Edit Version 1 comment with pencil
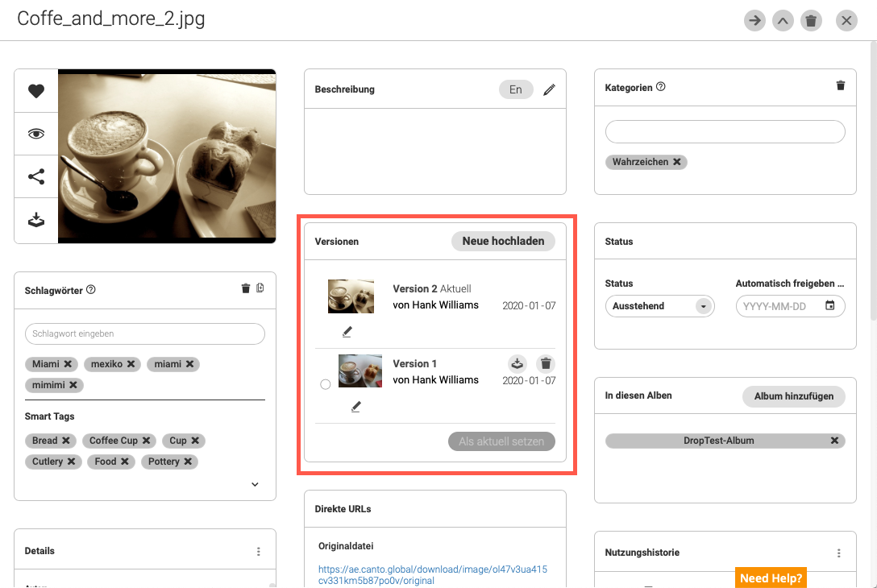 (355, 407)
